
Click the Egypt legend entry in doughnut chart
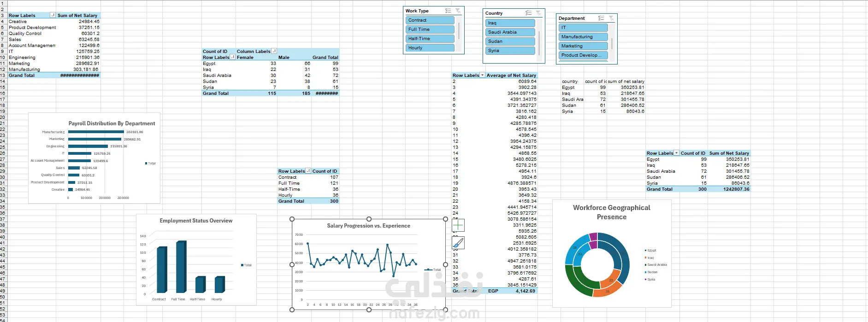tap(650, 251)
